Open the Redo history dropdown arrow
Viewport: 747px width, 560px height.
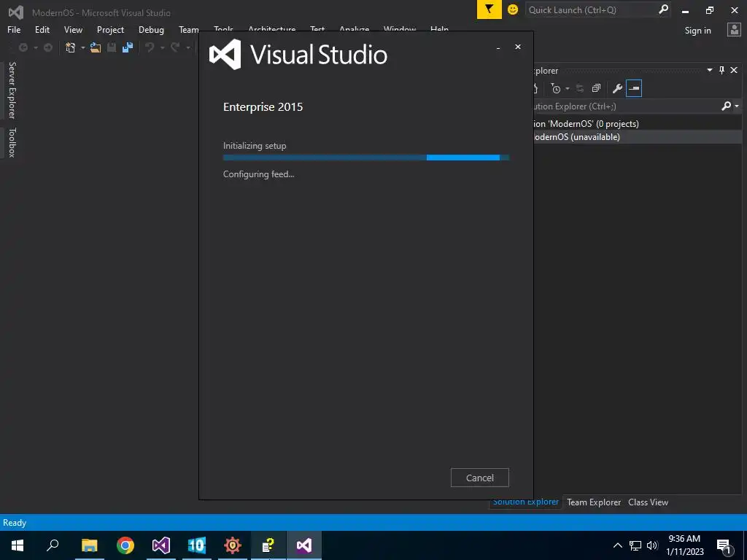click(187, 47)
